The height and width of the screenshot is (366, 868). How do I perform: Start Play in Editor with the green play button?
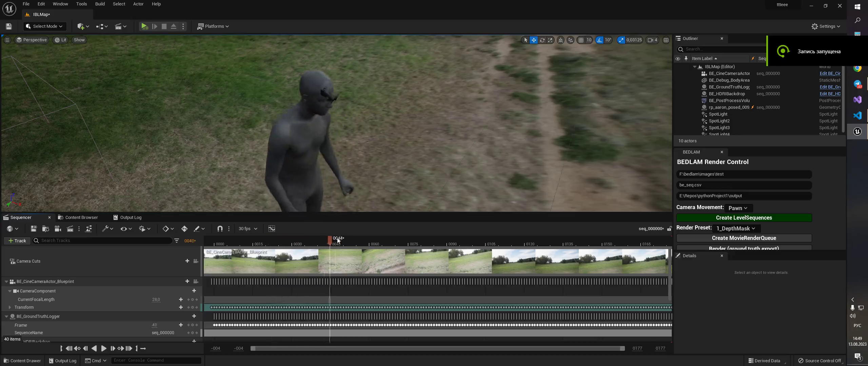(x=144, y=26)
